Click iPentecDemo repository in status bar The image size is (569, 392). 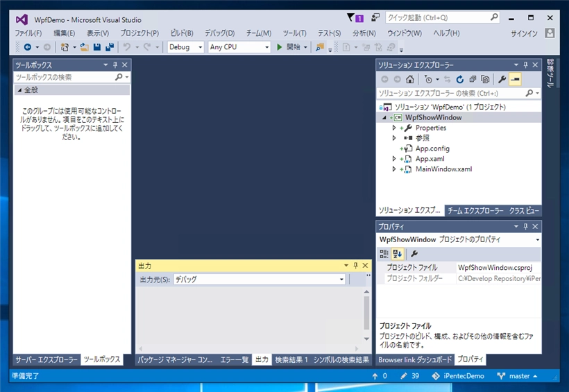pyautogui.click(x=457, y=376)
